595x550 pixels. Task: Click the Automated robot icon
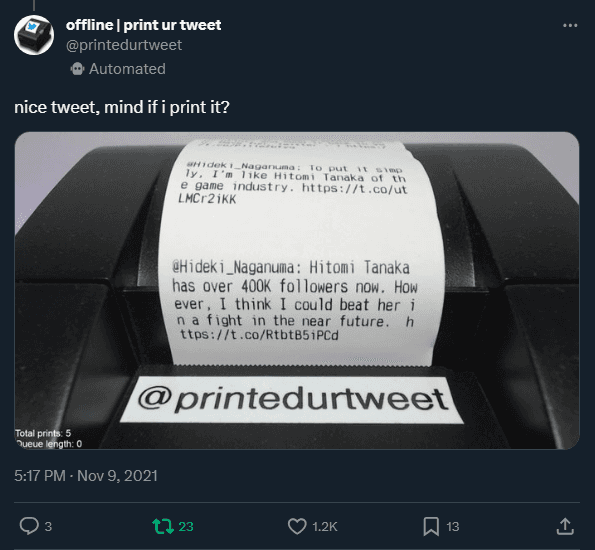(x=77, y=69)
